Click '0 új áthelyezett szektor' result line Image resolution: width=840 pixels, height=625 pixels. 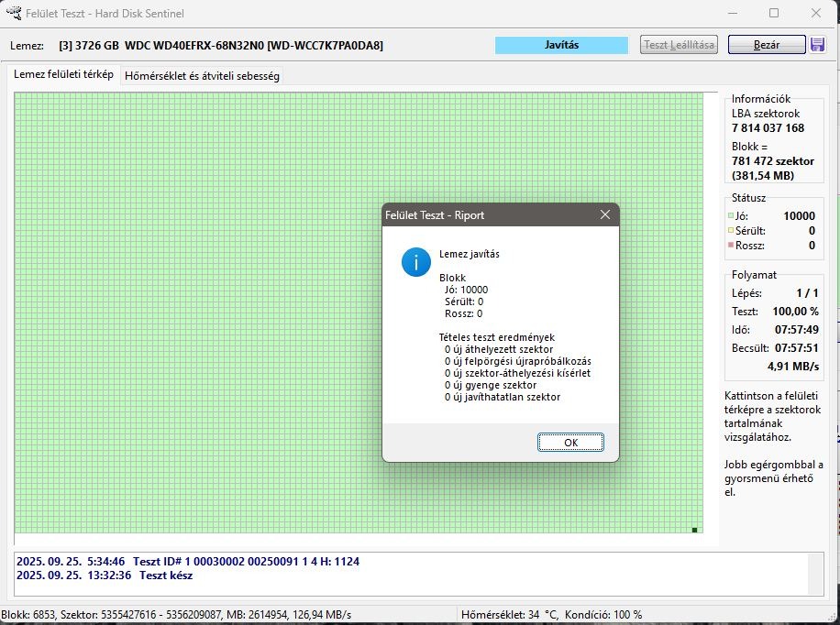click(x=499, y=349)
